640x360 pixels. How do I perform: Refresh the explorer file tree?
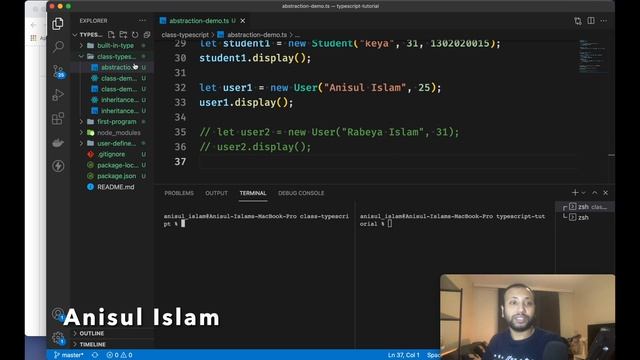click(135, 35)
